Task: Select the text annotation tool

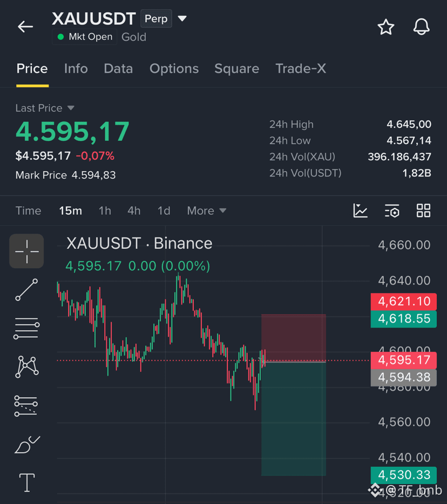Action: [x=27, y=482]
